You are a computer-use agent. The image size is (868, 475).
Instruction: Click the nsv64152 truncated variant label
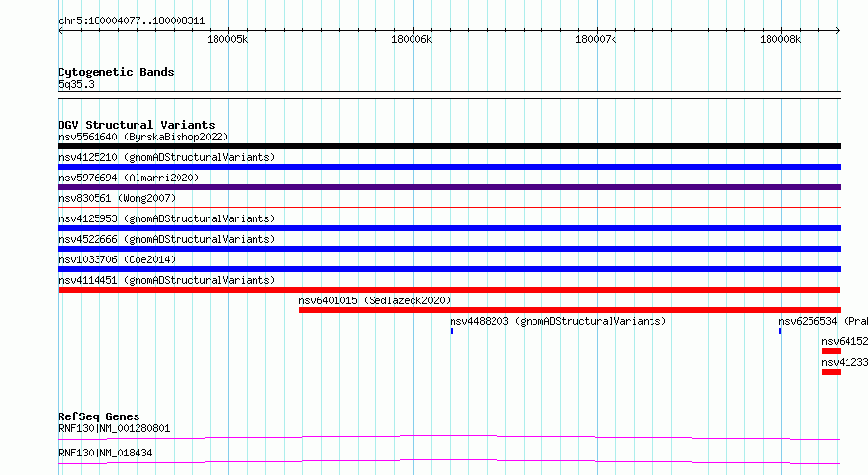845,341
